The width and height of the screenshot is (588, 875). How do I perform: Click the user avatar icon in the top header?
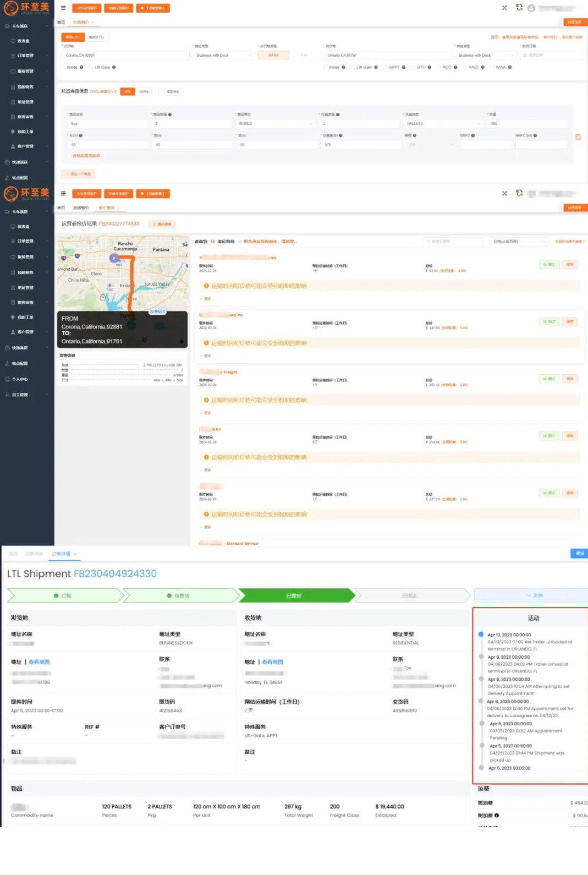click(531, 8)
